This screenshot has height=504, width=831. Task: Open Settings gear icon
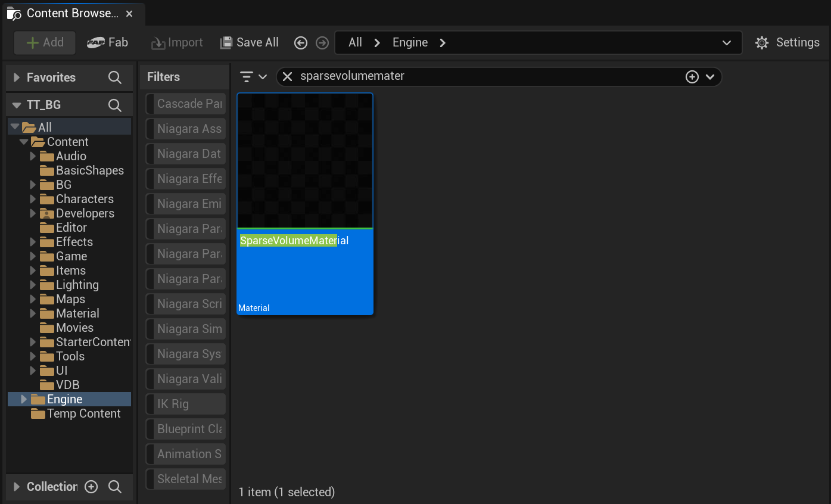762,43
